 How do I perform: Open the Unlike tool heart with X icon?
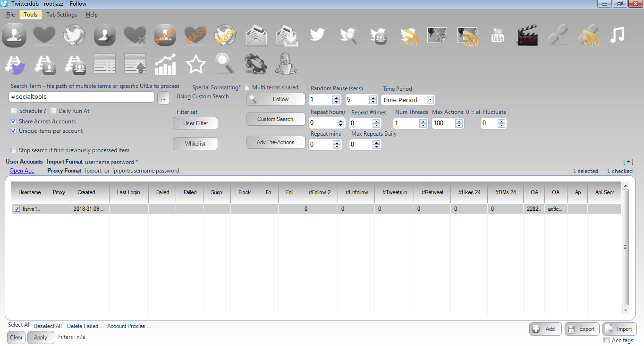pyautogui.click(x=135, y=35)
